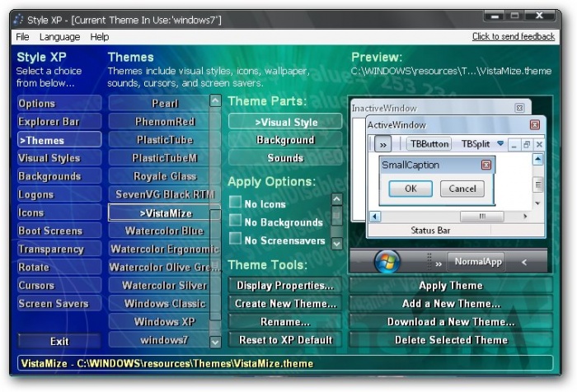Click the themes list scrollbar thumb

tap(215, 264)
